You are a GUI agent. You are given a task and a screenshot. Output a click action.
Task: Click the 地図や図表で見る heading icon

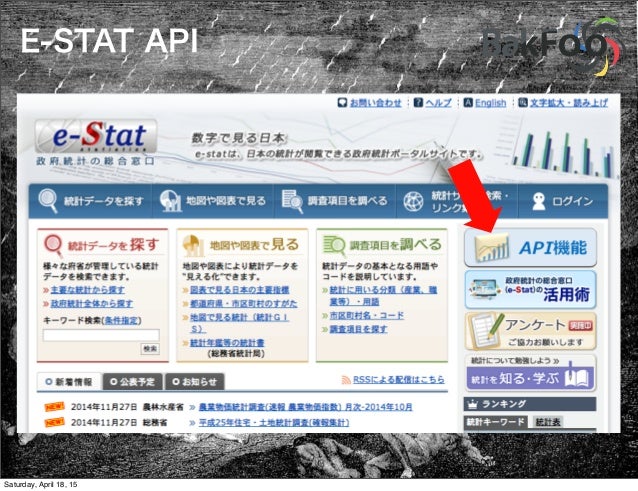click(193, 245)
